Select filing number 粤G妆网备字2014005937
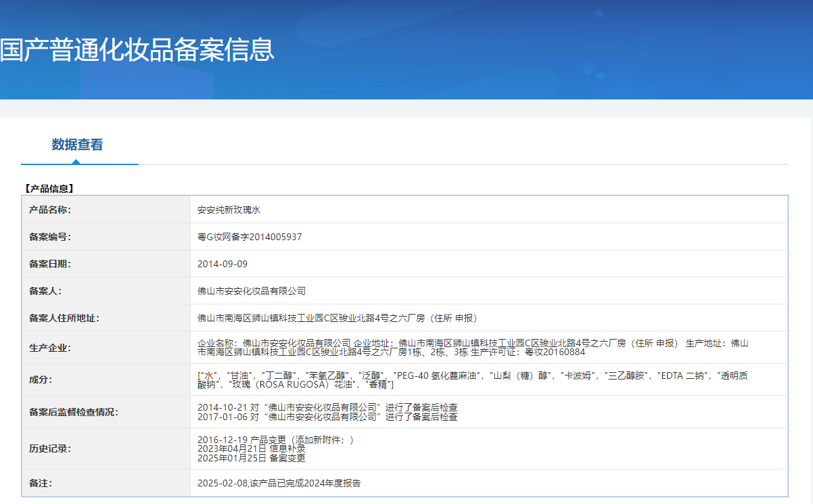The height and width of the screenshot is (504, 813). tap(250, 237)
